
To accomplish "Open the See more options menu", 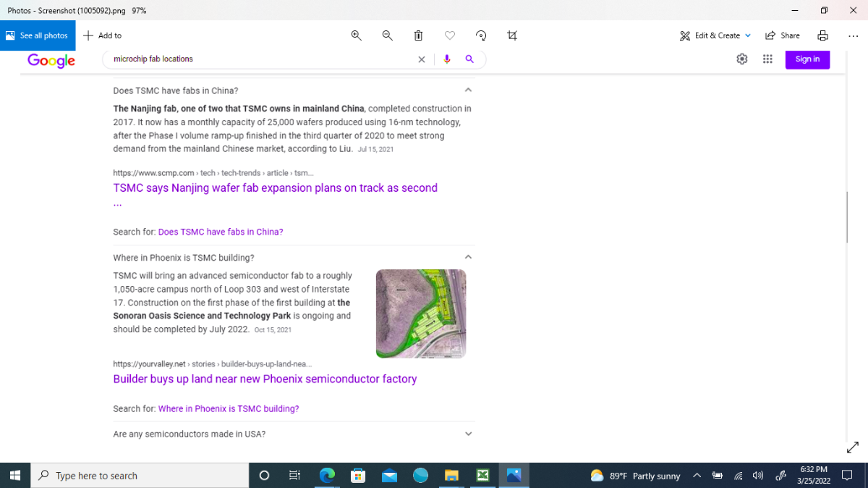I will pyautogui.click(x=853, y=35).
